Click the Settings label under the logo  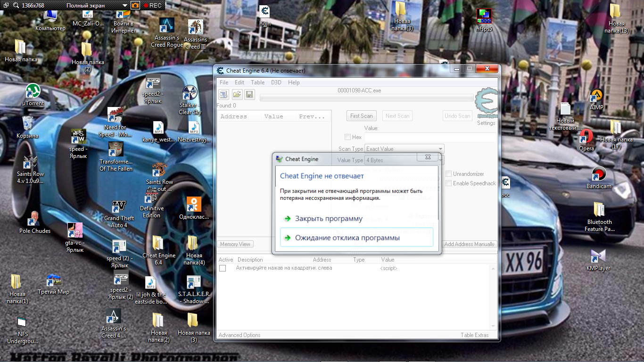486,123
